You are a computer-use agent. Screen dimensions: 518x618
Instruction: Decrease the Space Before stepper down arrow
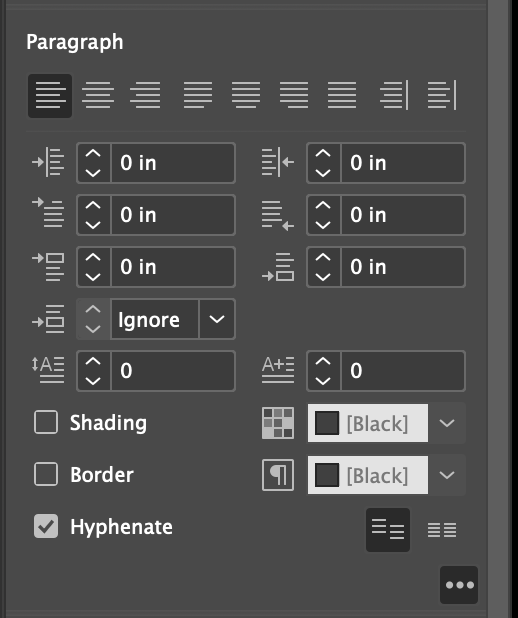pos(93,277)
